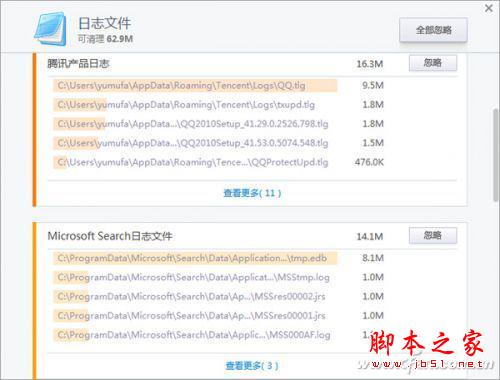
Task: Ignore the Microsoft Search日志文件 group
Action: 433,236
